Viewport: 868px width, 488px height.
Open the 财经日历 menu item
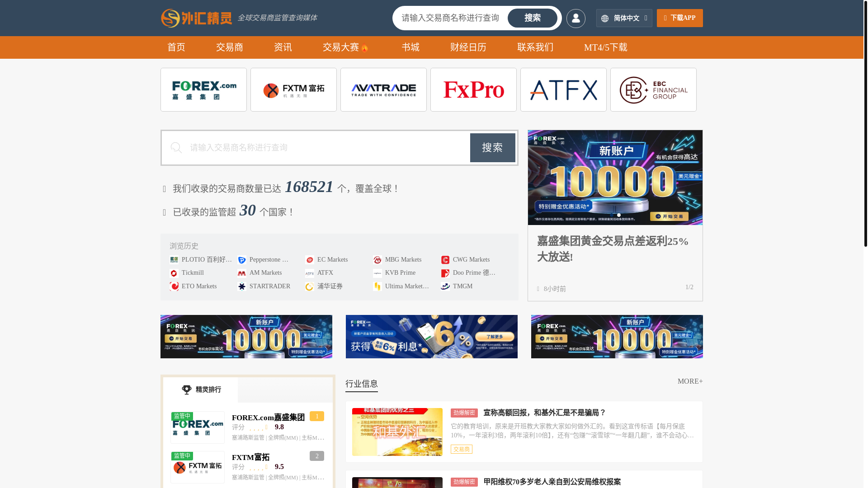coord(468,47)
